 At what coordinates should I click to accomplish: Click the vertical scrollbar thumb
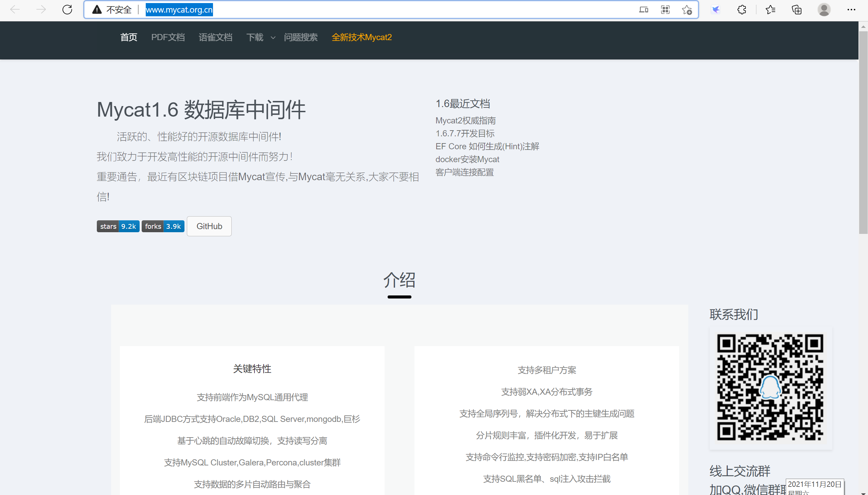coord(863,133)
